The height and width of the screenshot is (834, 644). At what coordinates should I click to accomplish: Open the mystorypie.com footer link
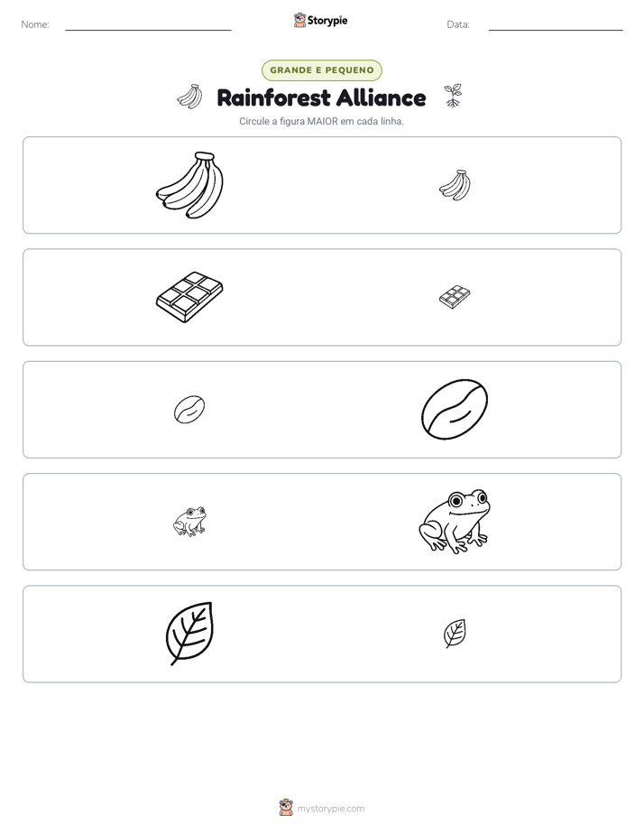coord(330,809)
